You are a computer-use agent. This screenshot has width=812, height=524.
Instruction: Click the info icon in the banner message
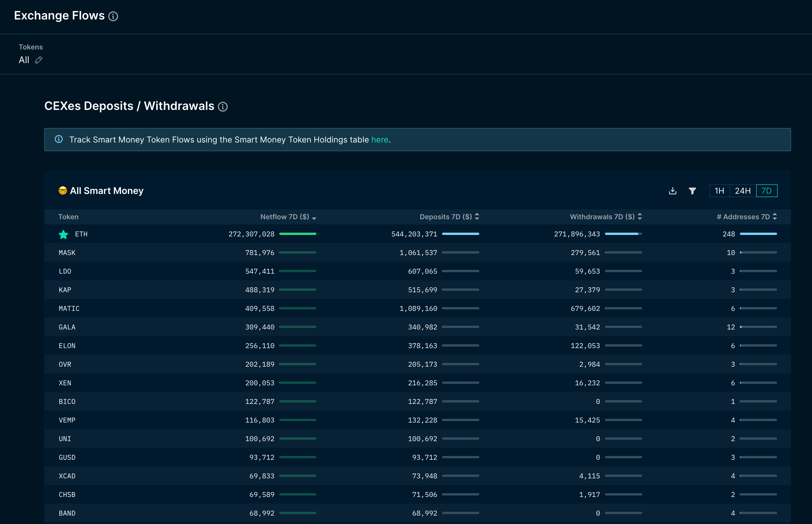click(x=59, y=139)
